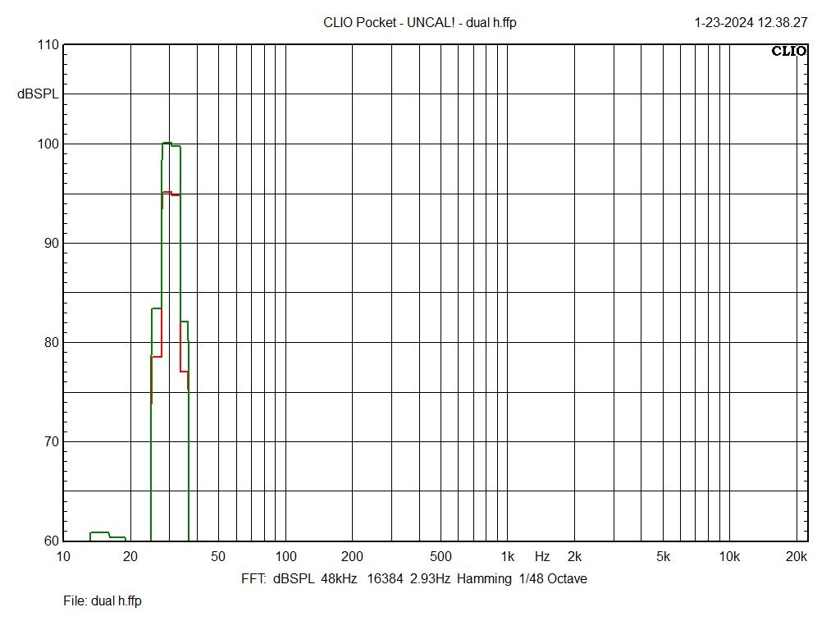840x630 pixels.
Task: Click the 100 y-axis value
Action: coord(48,144)
